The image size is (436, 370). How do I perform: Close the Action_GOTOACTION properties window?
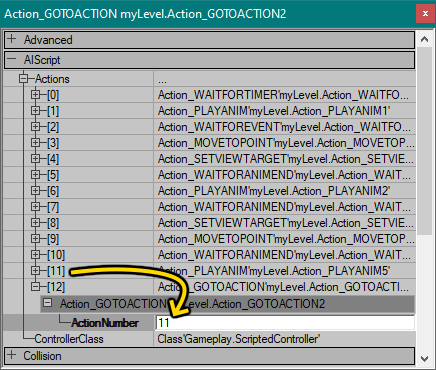(x=425, y=14)
